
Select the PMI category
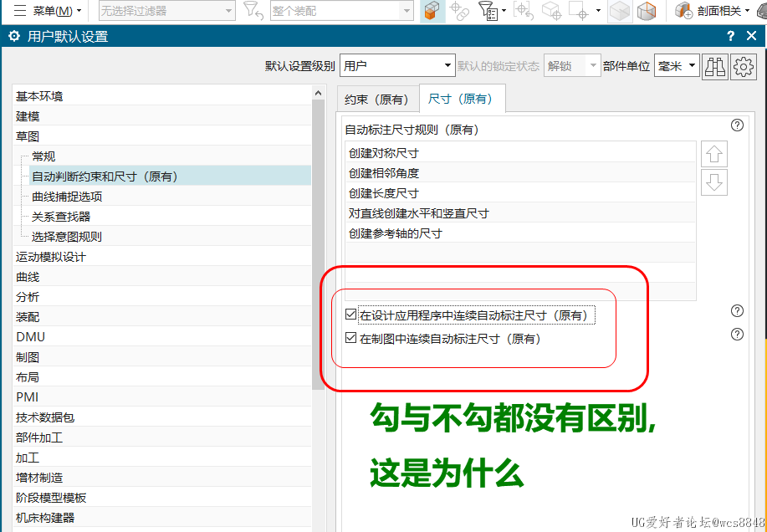tap(161, 397)
